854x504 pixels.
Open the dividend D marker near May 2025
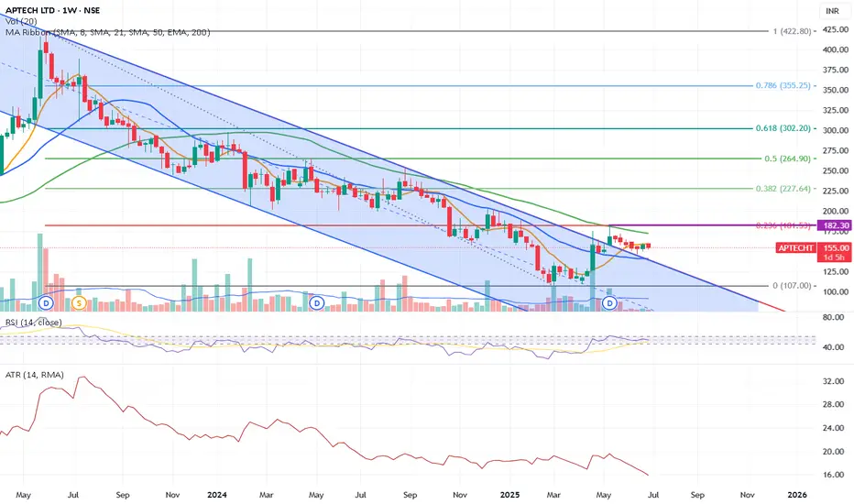pos(609,302)
